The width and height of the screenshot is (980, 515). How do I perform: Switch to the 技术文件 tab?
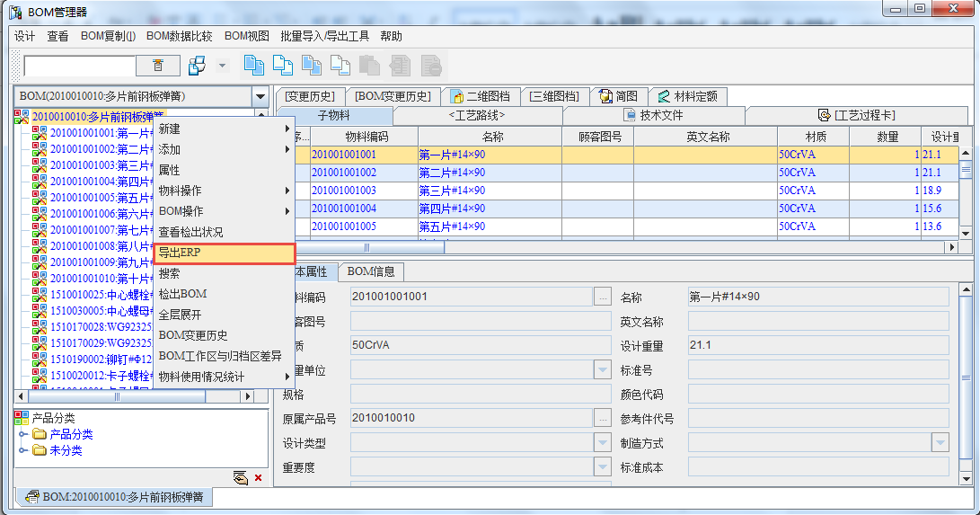point(653,116)
